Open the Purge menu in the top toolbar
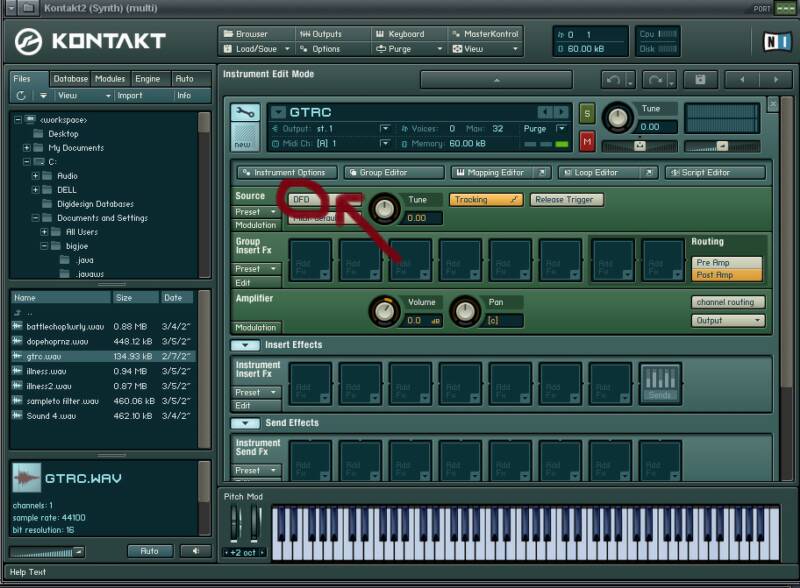 pos(408,49)
